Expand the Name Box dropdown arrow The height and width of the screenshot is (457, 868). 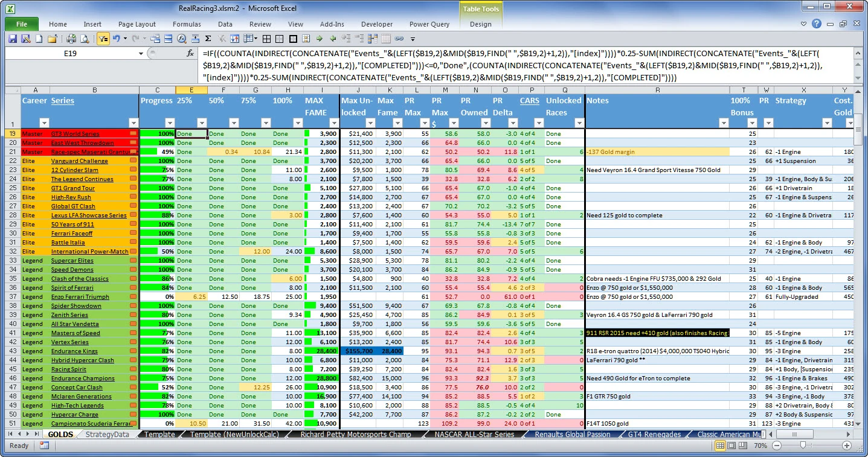tap(141, 53)
